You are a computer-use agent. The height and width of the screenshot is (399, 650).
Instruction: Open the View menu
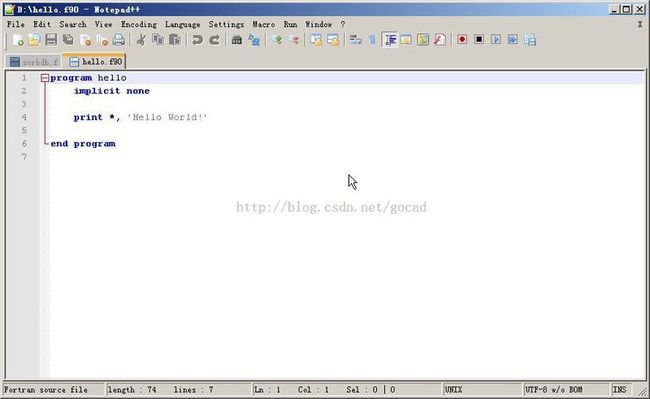(x=103, y=24)
